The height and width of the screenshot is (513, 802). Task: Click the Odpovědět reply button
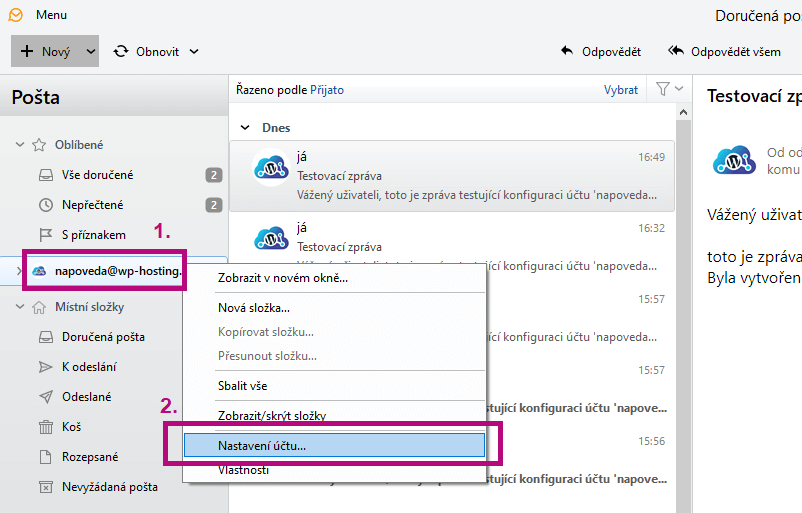[601, 51]
